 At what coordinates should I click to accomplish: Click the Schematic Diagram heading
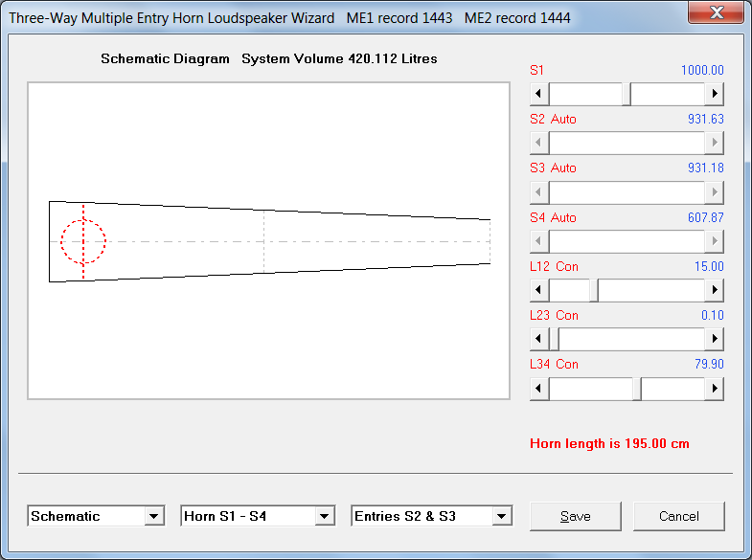point(165,58)
